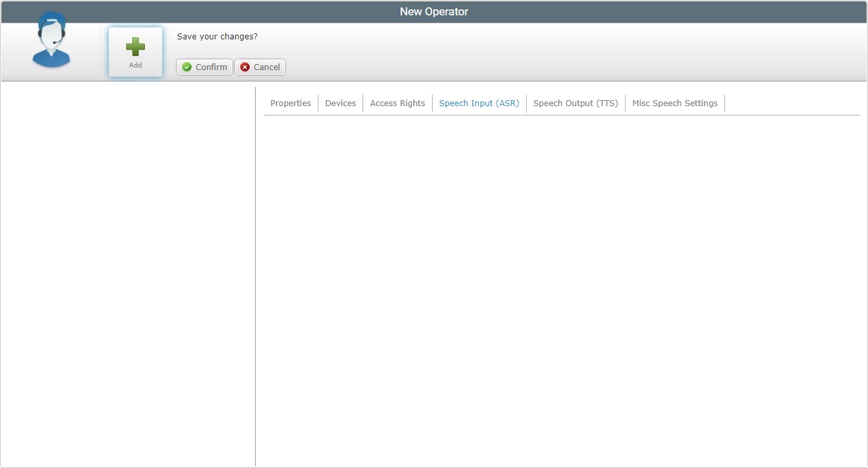Click empty tab strip right of Misc Speech Settings

(791, 103)
